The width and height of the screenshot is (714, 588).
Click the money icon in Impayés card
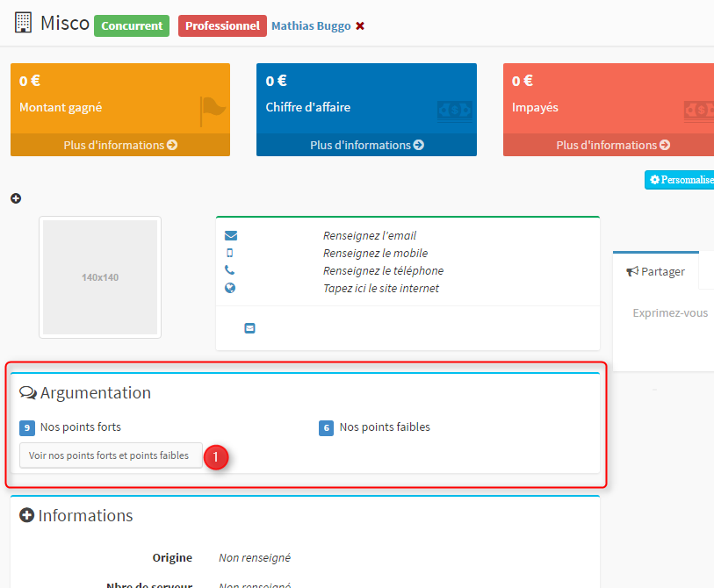click(x=700, y=111)
